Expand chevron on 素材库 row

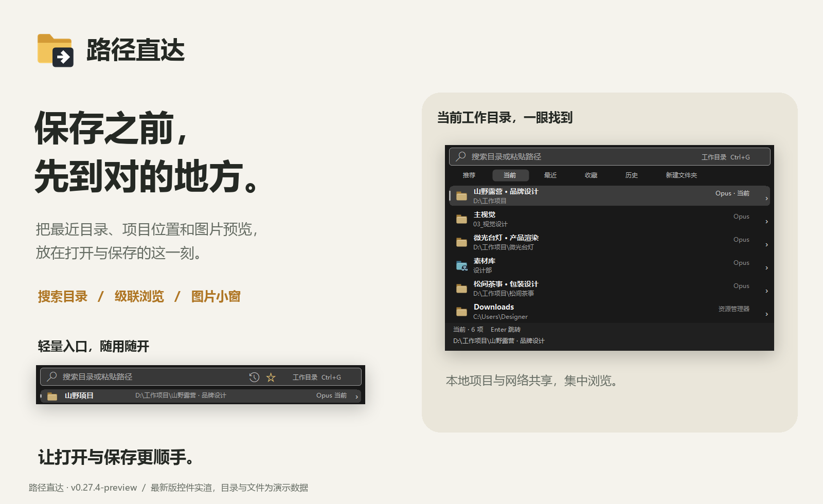(x=766, y=268)
